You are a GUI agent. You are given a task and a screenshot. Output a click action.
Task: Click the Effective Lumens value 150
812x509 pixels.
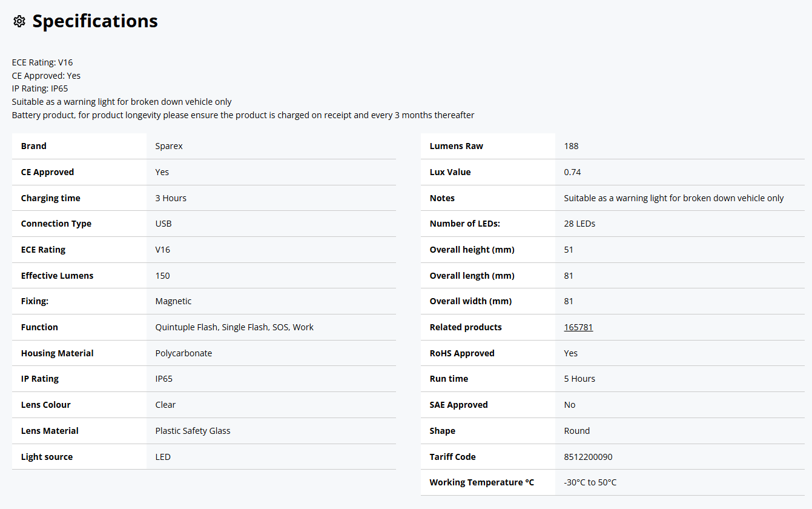click(163, 276)
